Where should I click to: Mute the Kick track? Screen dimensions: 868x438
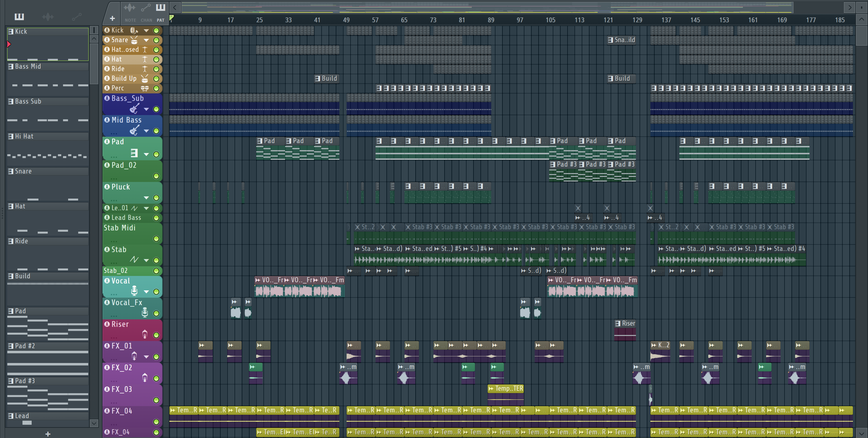coord(156,31)
